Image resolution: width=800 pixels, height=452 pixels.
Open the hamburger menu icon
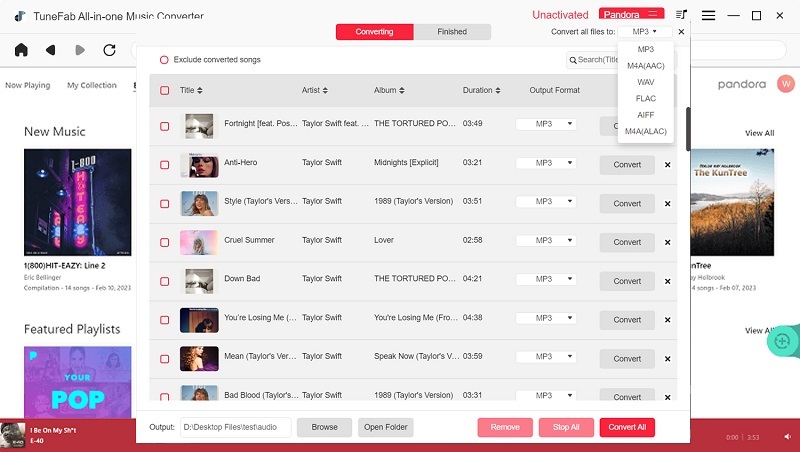coord(708,15)
